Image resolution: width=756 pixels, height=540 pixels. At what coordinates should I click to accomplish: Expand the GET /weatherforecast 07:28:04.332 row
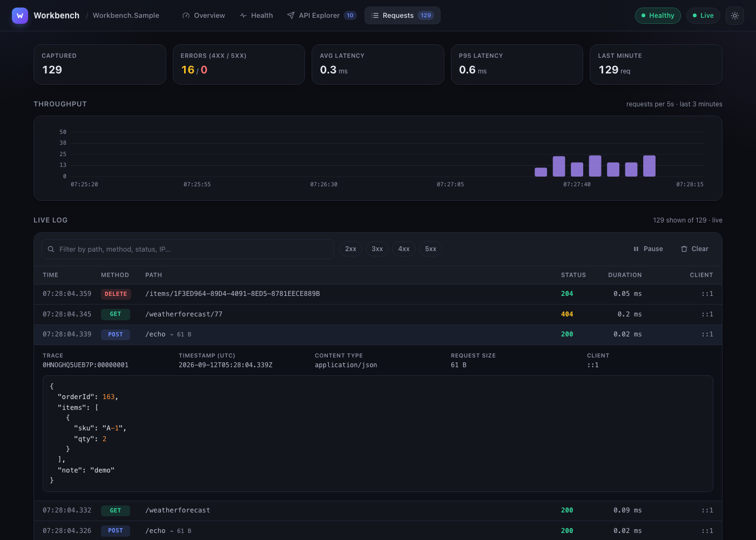(x=378, y=510)
